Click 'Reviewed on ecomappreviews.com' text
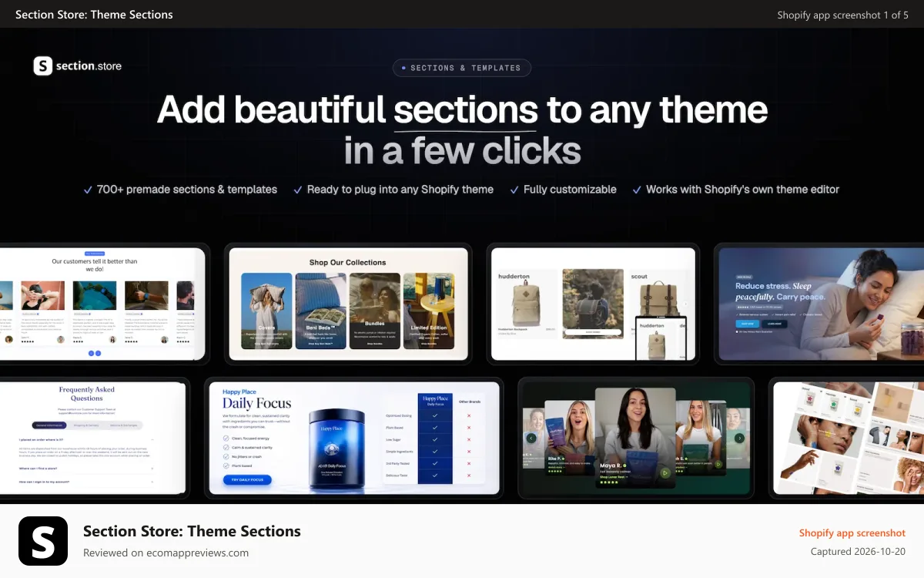 point(166,553)
